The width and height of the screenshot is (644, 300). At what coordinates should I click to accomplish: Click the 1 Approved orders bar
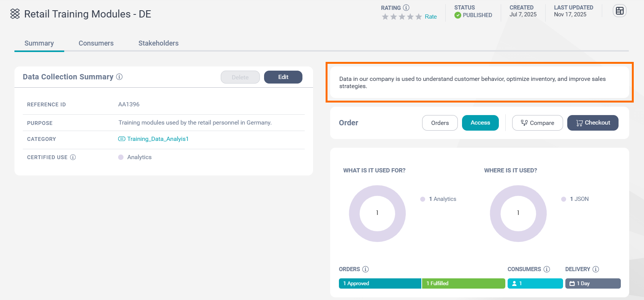(380, 284)
